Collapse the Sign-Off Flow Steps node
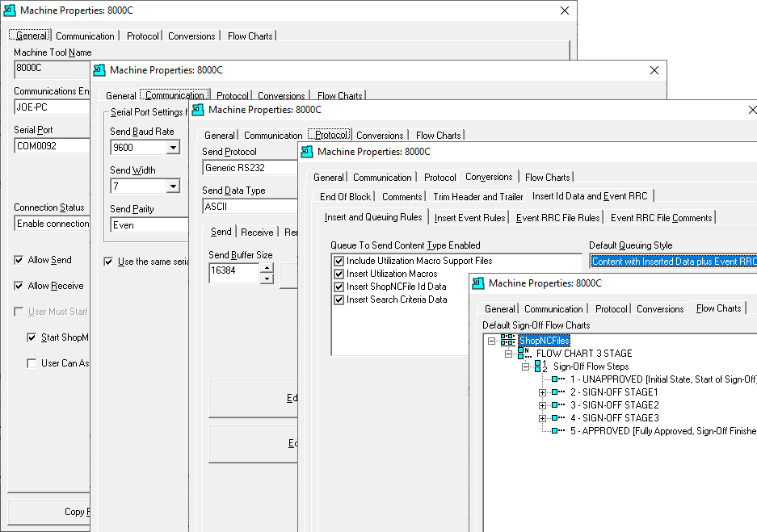The width and height of the screenshot is (757, 532). point(525,367)
